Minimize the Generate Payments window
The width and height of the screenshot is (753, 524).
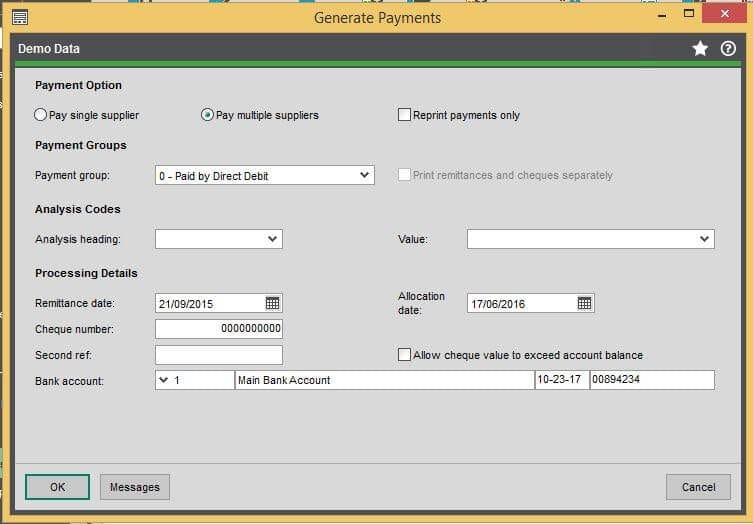(x=662, y=15)
